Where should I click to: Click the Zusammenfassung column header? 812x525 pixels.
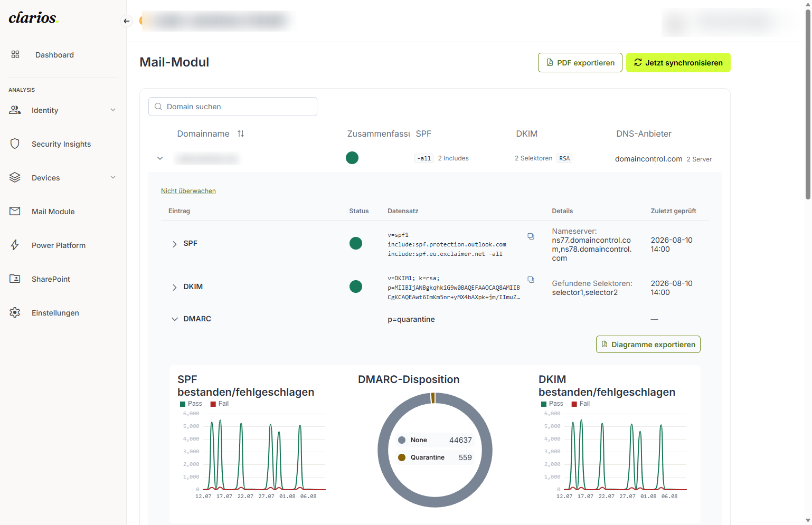379,133
